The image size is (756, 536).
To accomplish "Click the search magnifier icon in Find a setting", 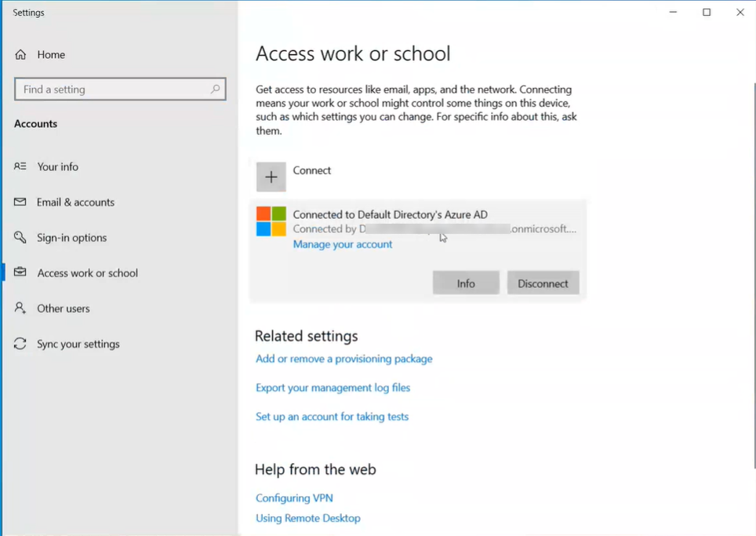I will point(215,89).
